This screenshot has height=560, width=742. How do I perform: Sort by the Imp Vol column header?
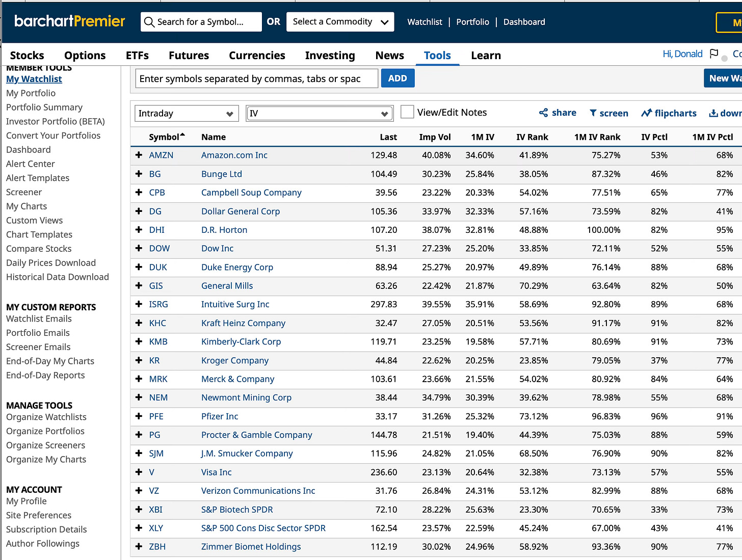(x=435, y=137)
